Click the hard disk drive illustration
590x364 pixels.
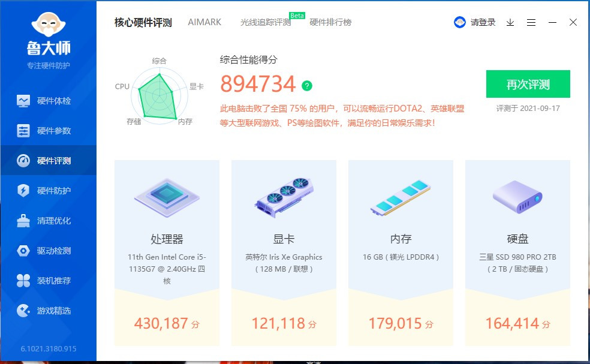517,197
